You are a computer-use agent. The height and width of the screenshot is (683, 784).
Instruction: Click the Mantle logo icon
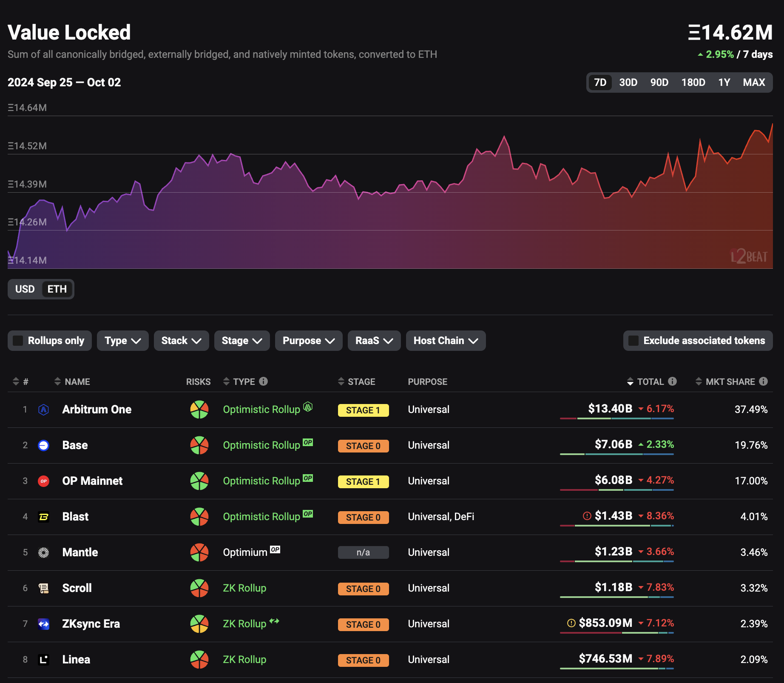(x=43, y=552)
